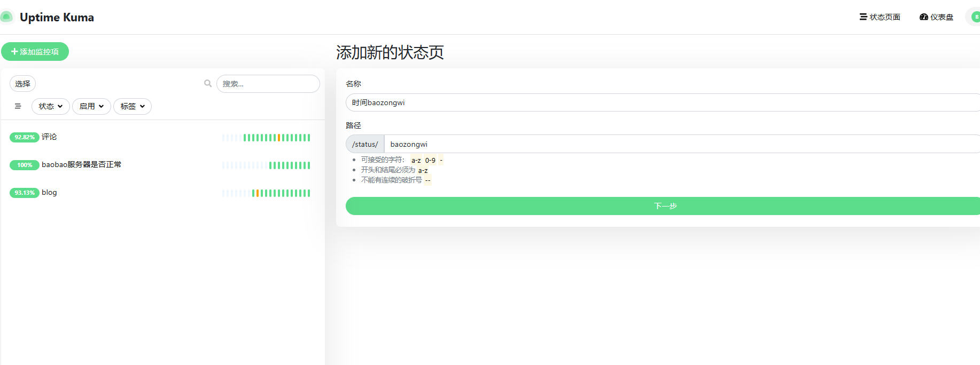Click the 92.82% uptime badge
The width and height of the screenshot is (980, 365).
tap(25, 137)
